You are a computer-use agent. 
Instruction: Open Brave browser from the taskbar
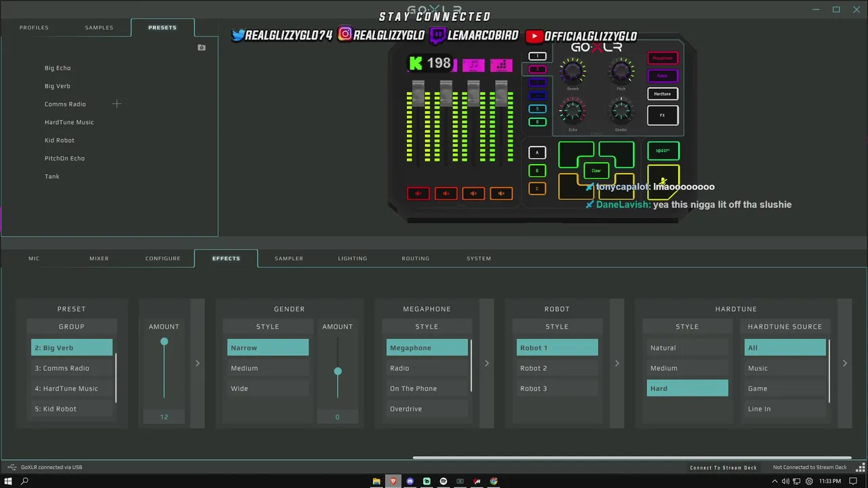tap(393, 481)
